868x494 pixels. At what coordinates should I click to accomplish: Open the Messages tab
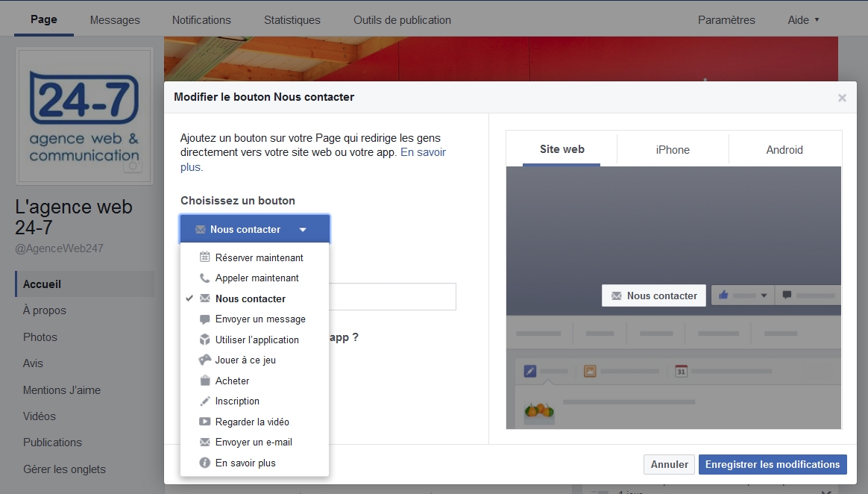point(115,20)
